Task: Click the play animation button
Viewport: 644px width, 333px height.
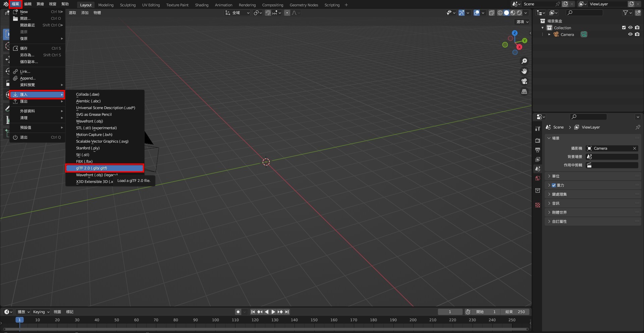Action: [273, 312]
